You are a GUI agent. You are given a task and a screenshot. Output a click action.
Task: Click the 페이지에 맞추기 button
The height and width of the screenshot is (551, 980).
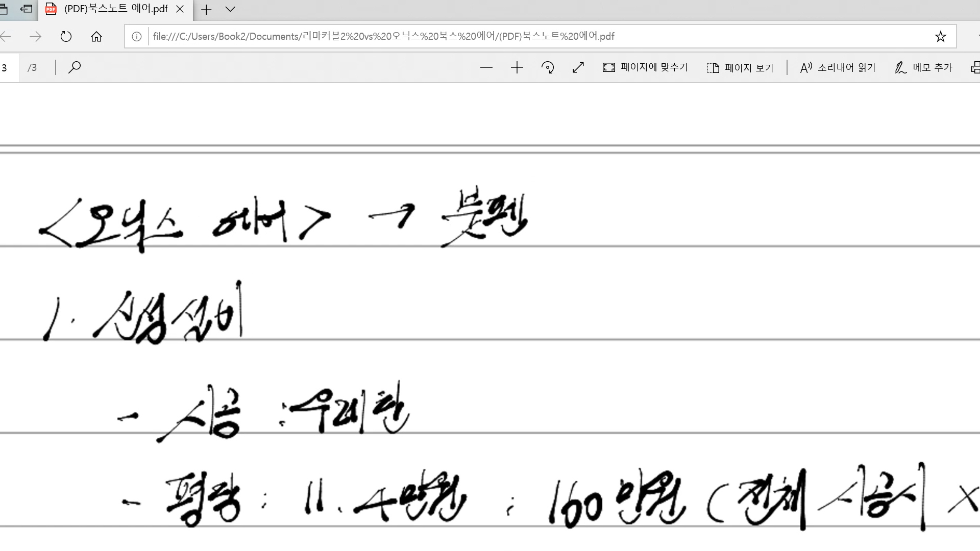tap(645, 67)
